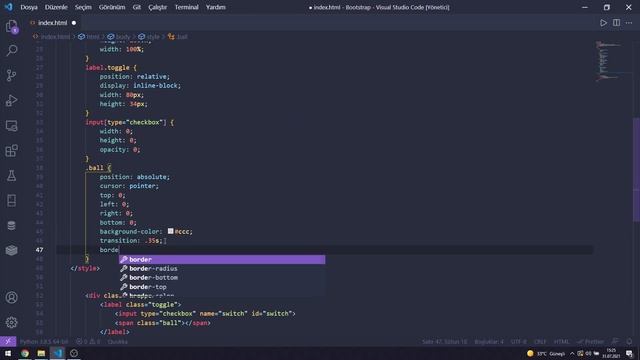The image size is (640, 360).
Task: Open the Yardım menu
Action: (216, 7)
